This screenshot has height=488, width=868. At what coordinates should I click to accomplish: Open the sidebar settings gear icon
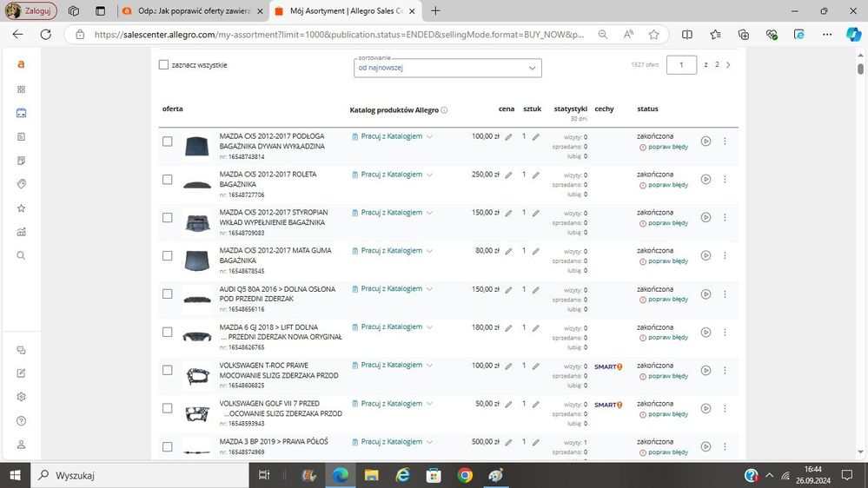coord(21,397)
